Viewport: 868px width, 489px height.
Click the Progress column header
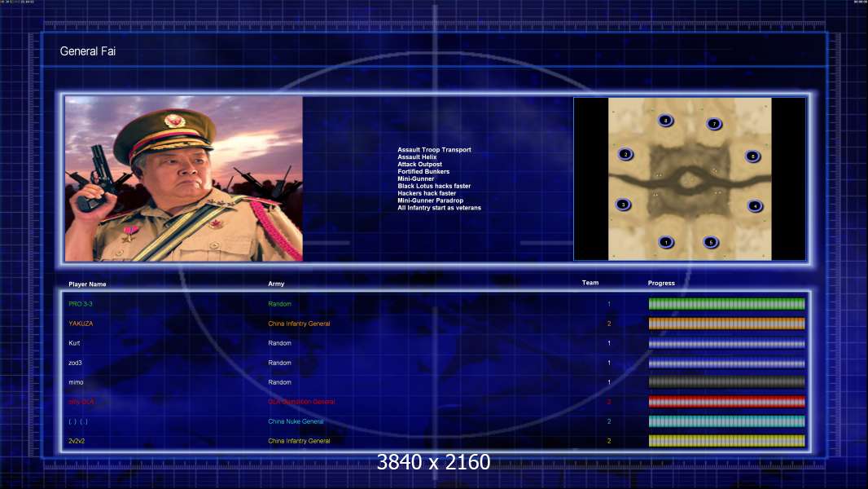coord(661,283)
